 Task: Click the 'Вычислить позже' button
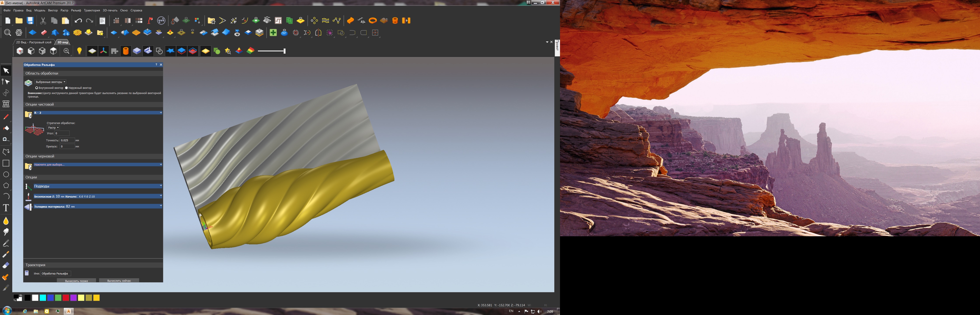tap(77, 281)
